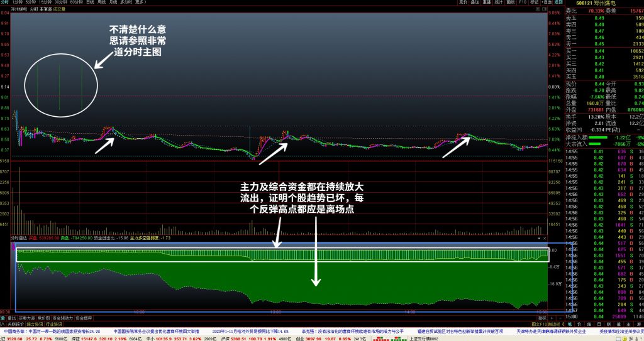The width and height of the screenshot is (644, 341).
Task: Select the 资金博弈 indicator tab
Action: coord(84,318)
